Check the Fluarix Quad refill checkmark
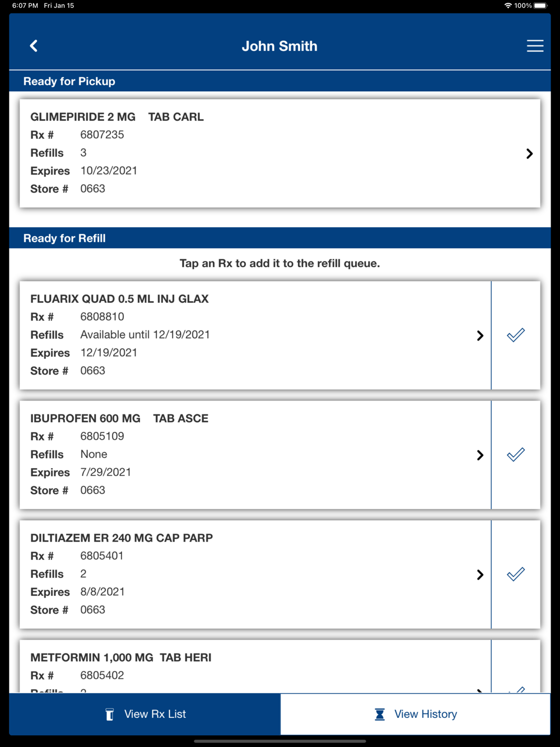Screen dimensions: 560x747 tap(516, 335)
